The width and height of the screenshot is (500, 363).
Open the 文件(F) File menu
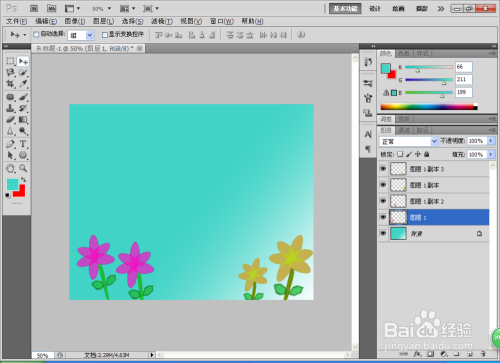(x=17, y=21)
